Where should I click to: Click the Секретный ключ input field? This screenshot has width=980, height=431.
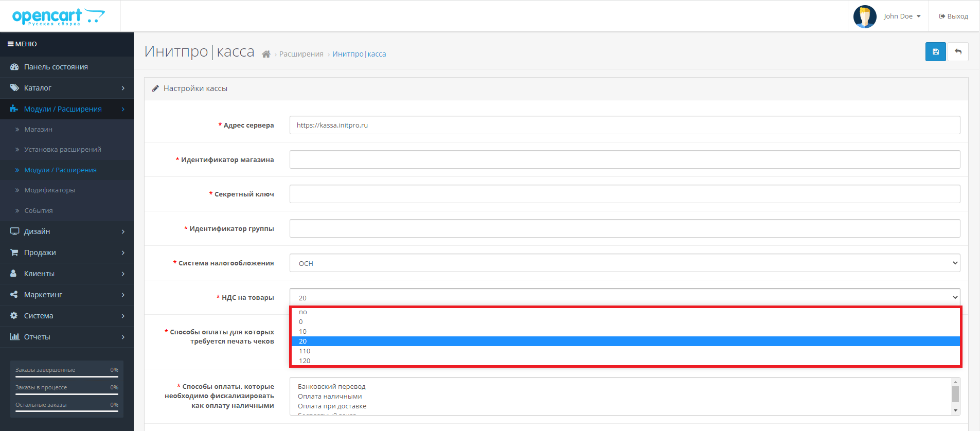(625, 194)
